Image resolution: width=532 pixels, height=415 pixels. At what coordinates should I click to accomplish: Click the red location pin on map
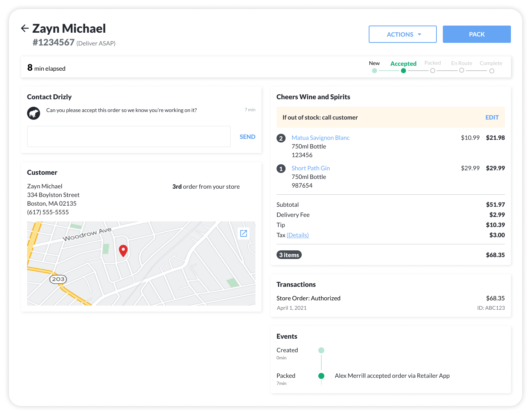123,251
